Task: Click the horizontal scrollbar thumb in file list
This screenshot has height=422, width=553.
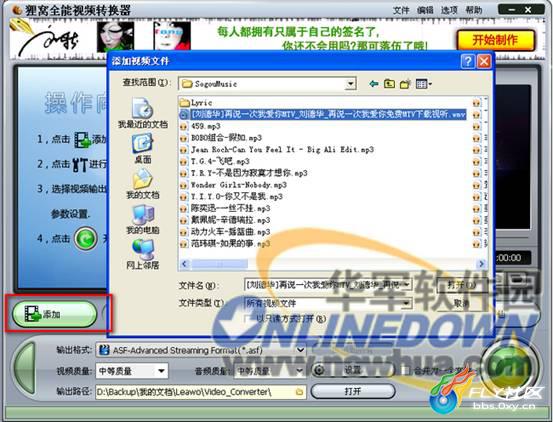Action: click(x=219, y=264)
